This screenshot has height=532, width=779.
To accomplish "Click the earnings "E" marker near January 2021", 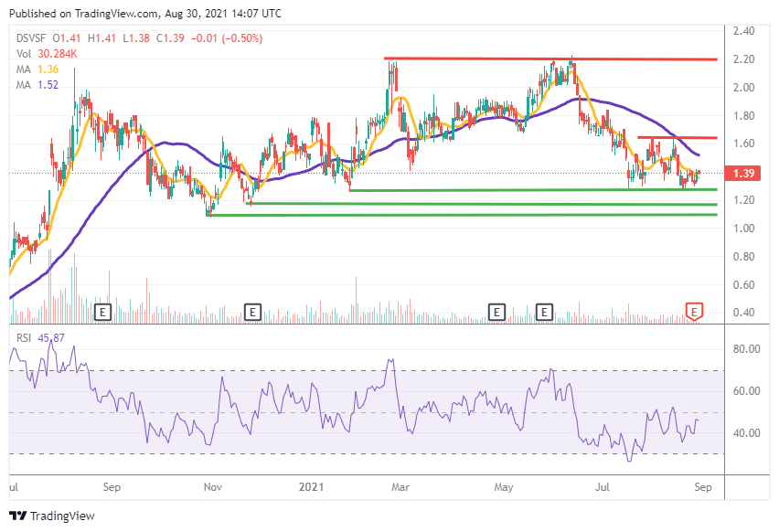I will pyautogui.click(x=252, y=312).
